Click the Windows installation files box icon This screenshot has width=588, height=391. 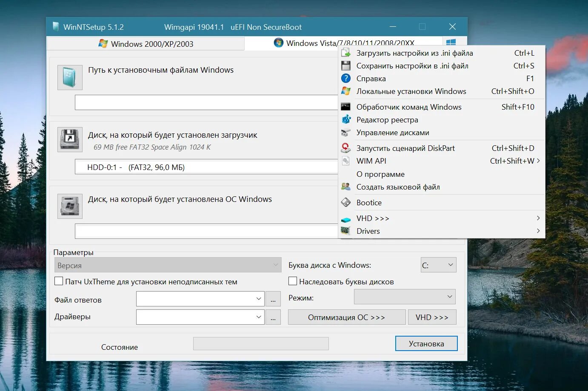[x=70, y=77]
